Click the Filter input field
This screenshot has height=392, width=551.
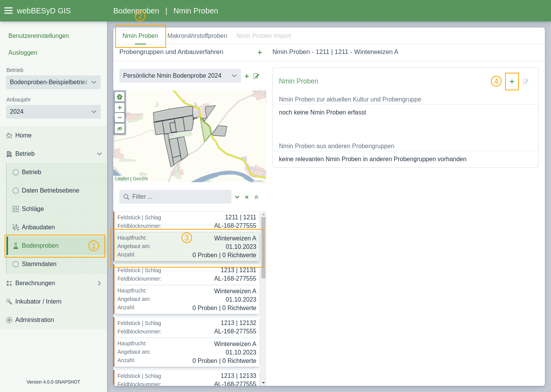coord(175,197)
